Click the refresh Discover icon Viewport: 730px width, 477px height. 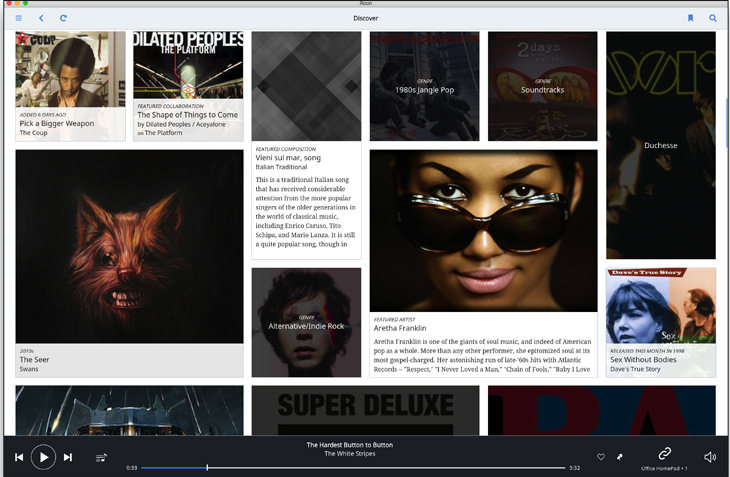point(63,18)
